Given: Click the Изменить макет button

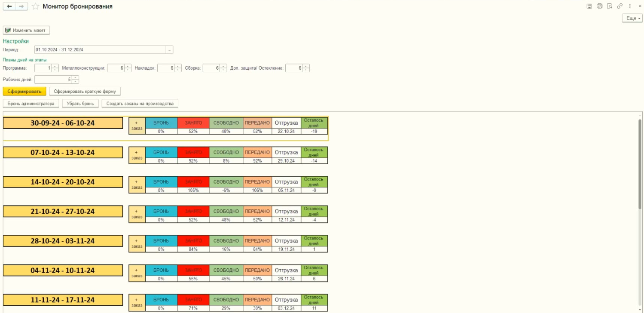Looking at the screenshot, I should click(27, 31).
